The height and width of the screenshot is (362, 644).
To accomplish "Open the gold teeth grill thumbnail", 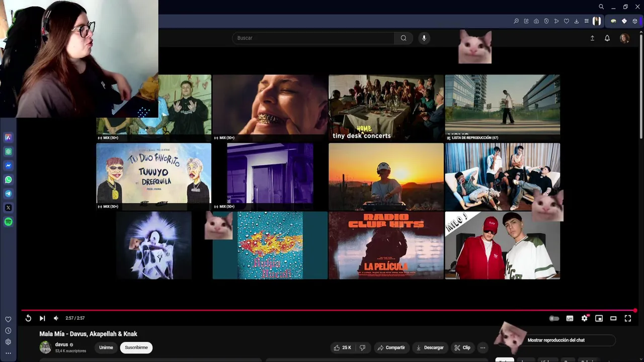I will (x=270, y=108).
